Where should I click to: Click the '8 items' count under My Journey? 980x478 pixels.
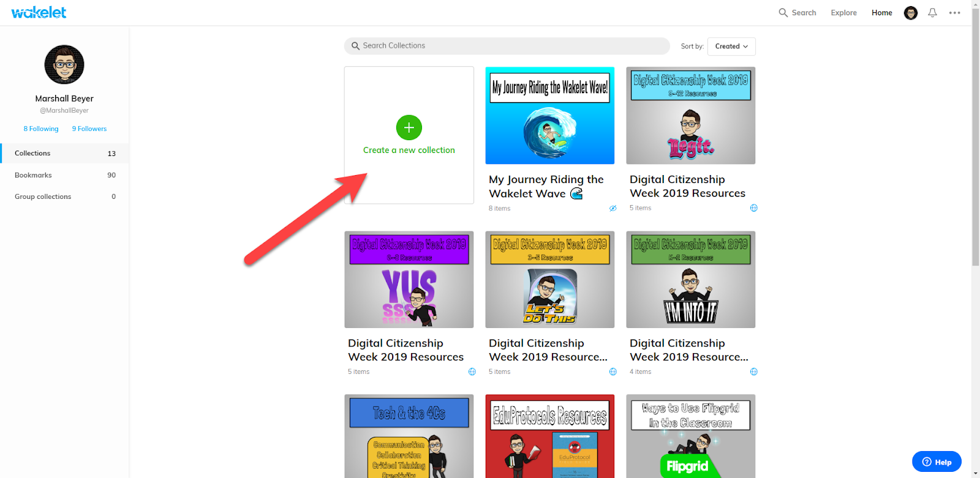click(499, 208)
